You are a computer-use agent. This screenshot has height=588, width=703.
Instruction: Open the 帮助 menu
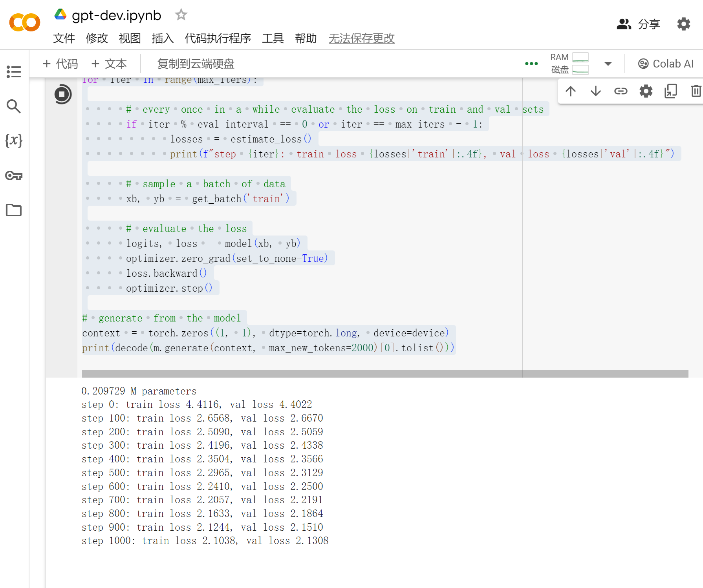coord(306,38)
